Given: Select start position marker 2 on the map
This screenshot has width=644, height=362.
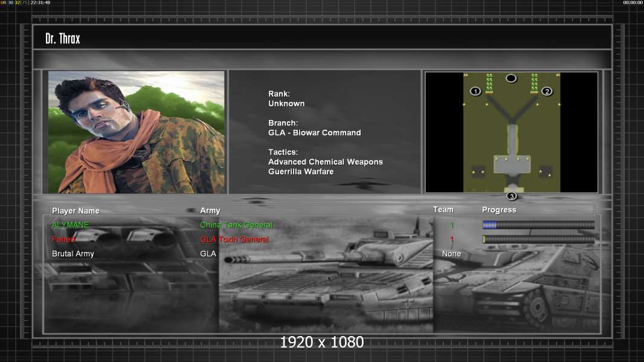Looking at the screenshot, I should (x=547, y=91).
